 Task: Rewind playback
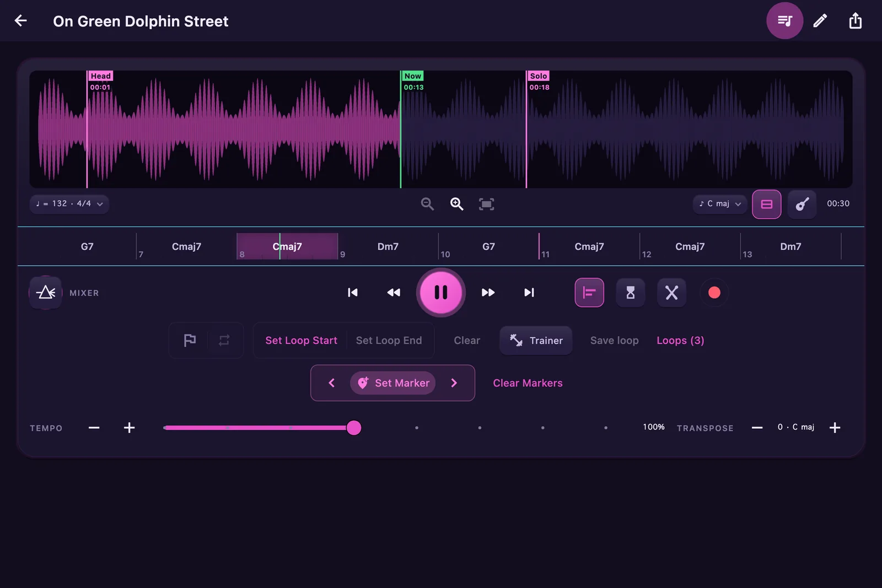394,293
